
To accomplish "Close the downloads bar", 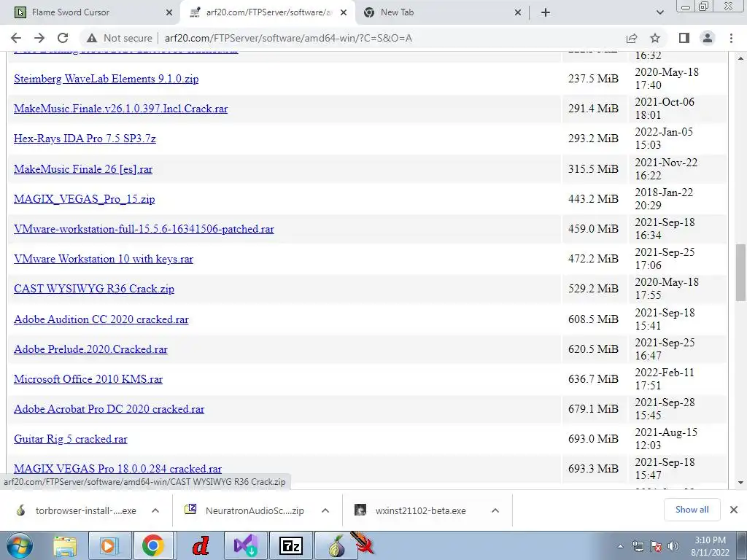I will pyautogui.click(x=734, y=510).
